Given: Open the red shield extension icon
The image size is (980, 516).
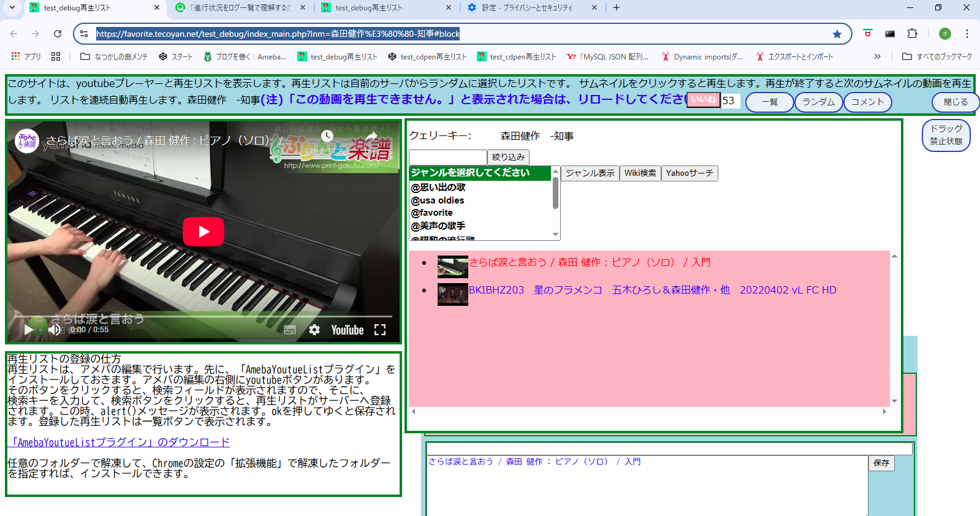Looking at the screenshot, I should 867,34.
